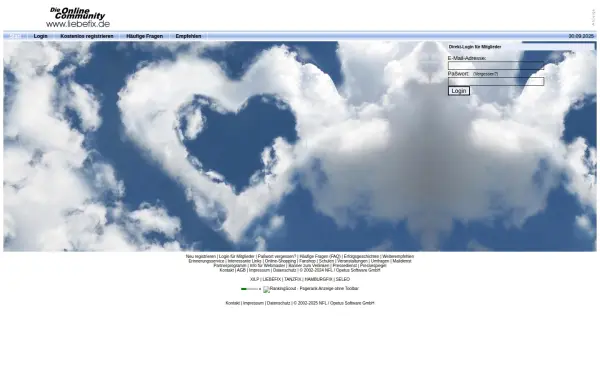Open the XILP partner site link

click(254, 279)
